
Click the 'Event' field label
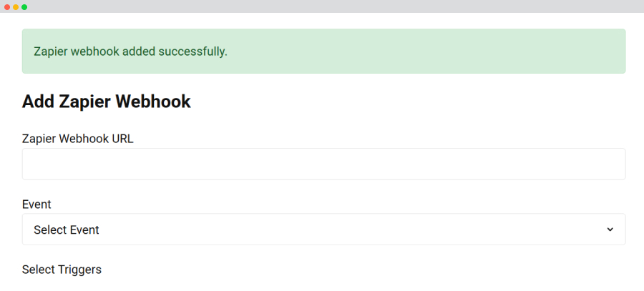[x=36, y=204]
